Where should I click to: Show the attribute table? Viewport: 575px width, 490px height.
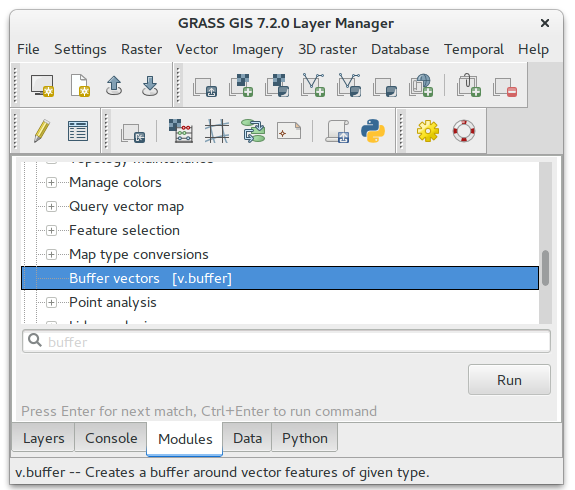point(78,131)
